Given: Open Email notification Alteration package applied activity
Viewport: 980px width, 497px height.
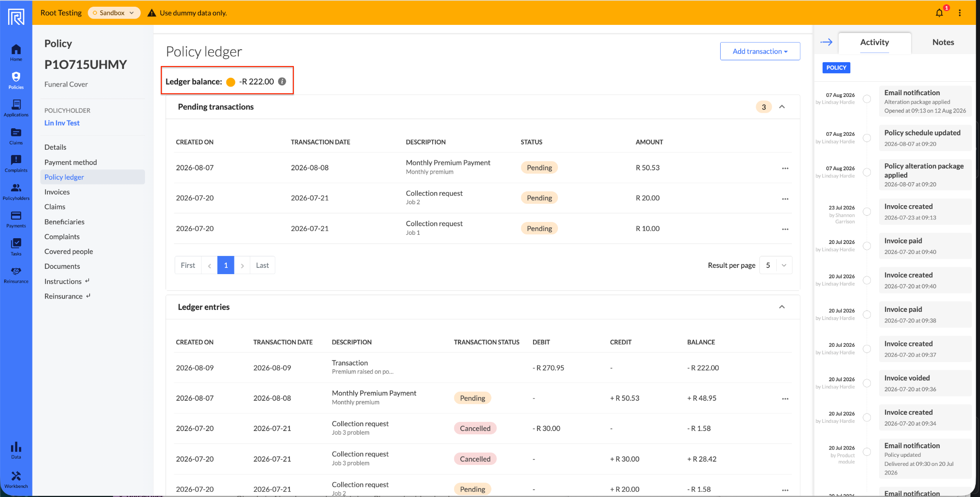Looking at the screenshot, I should coord(925,101).
